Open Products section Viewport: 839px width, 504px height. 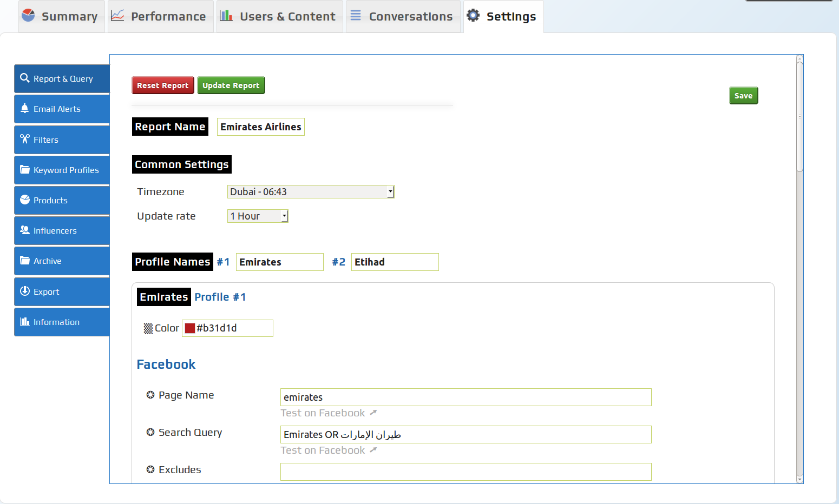(62, 200)
